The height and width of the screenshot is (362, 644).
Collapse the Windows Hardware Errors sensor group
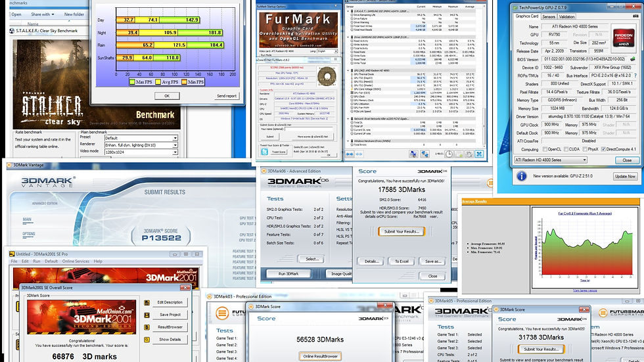[348, 141]
